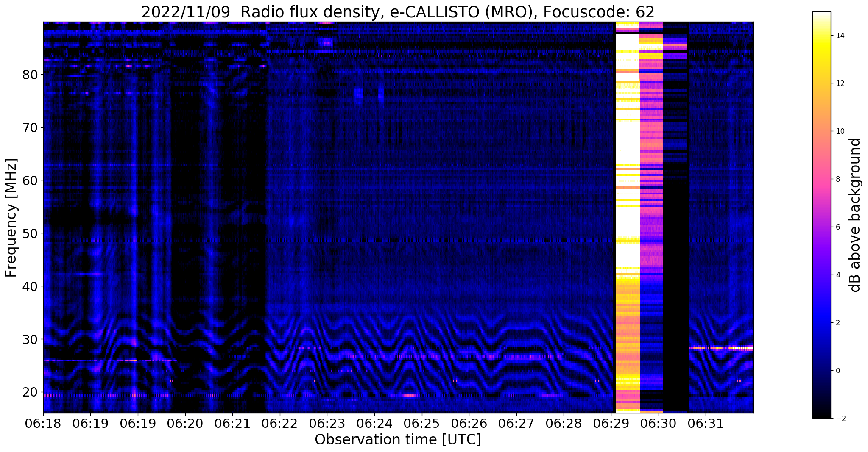Click the 20 frequency tick label

(x=31, y=392)
